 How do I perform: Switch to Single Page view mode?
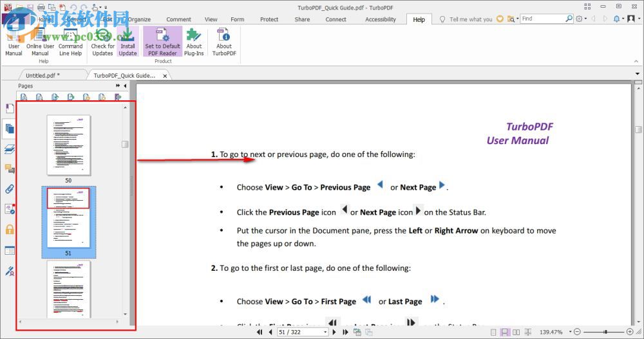coord(493,332)
